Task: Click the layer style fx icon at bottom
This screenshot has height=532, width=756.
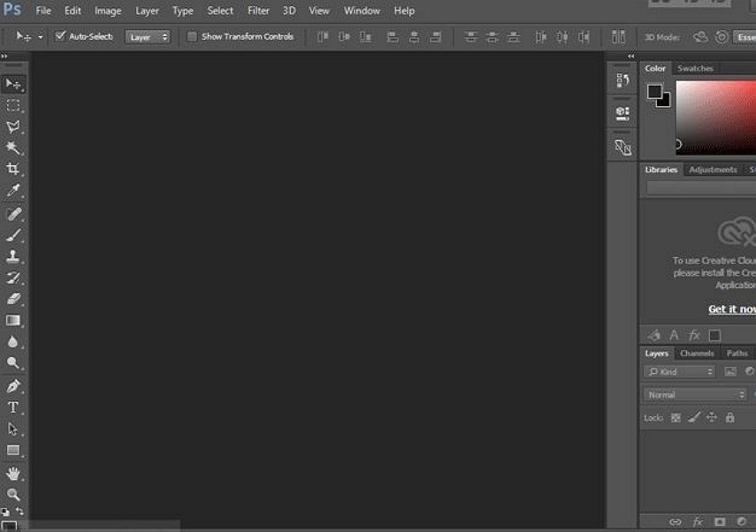Action: pyautogui.click(x=698, y=522)
